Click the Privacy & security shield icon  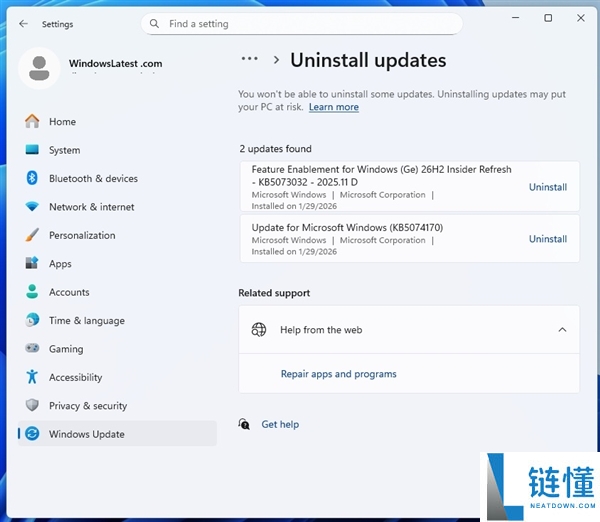pos(32,406)
